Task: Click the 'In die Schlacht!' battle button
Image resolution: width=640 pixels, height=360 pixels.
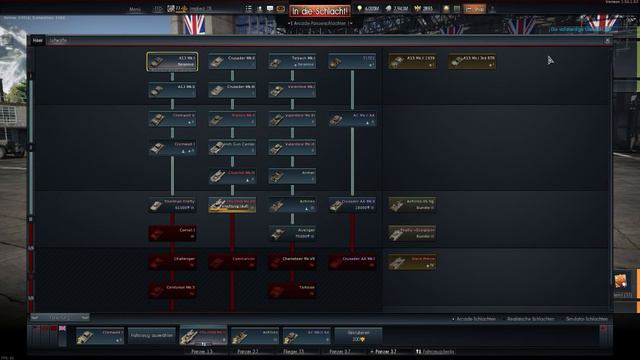Action: pyautogui.click(x=320, y=11)
